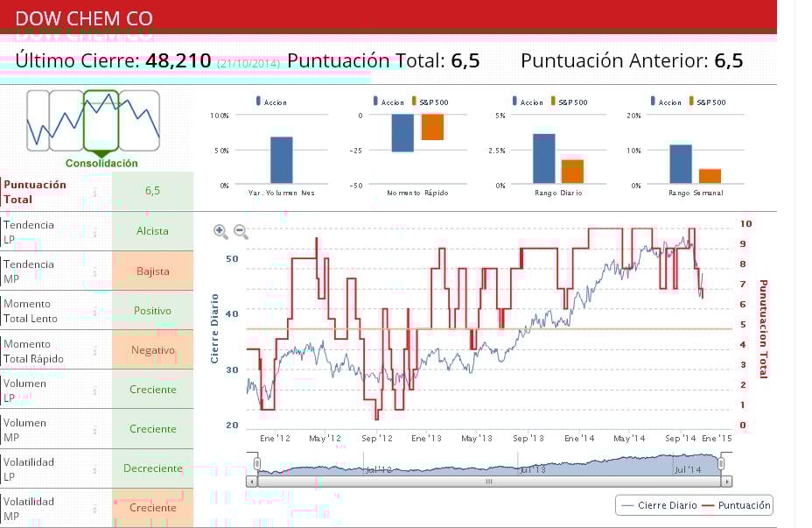Click the faint icon beside Momento Total Rápido

94,351
